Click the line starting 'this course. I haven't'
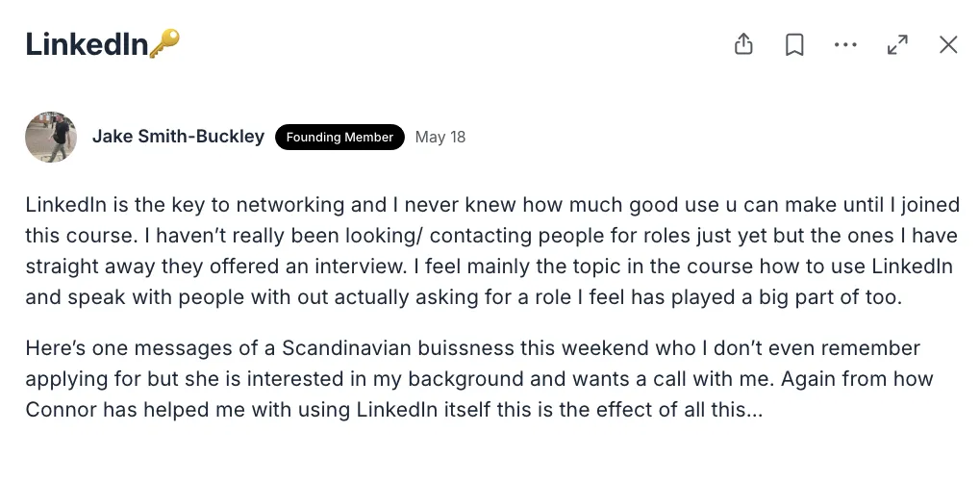 pos(491,235)
